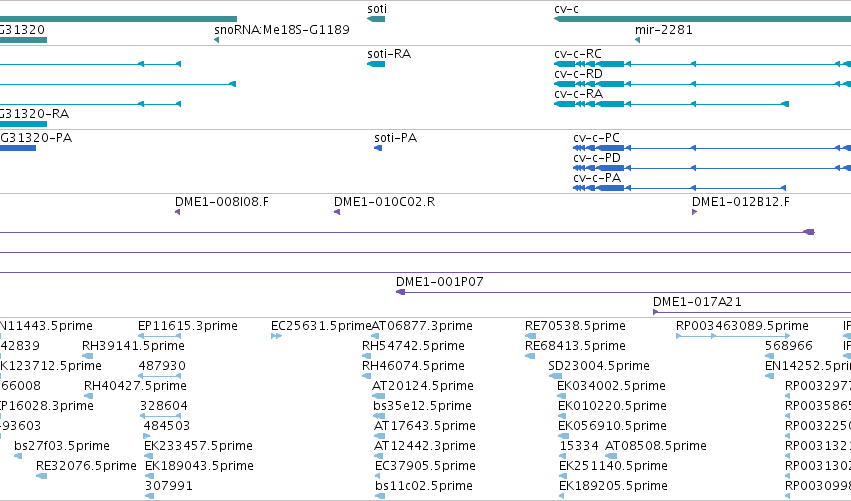
Task: Click the '307991' feature label
Action: click(x=168, y=486)
